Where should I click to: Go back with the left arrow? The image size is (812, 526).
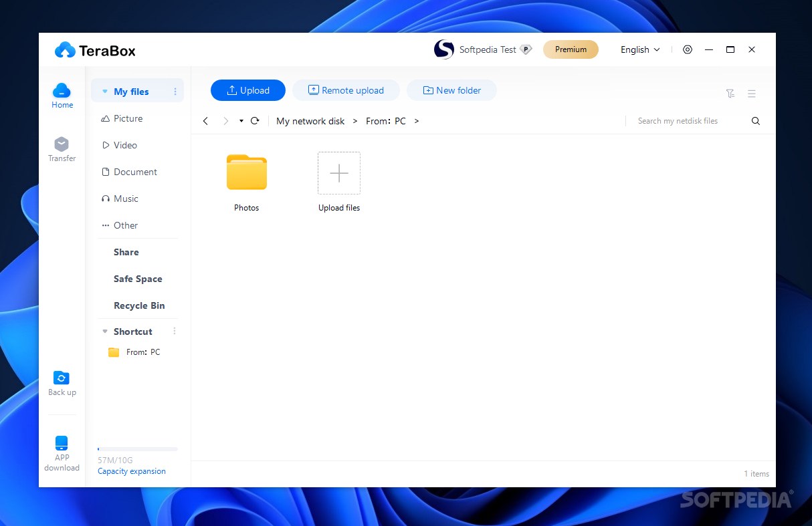click(205, 121)
